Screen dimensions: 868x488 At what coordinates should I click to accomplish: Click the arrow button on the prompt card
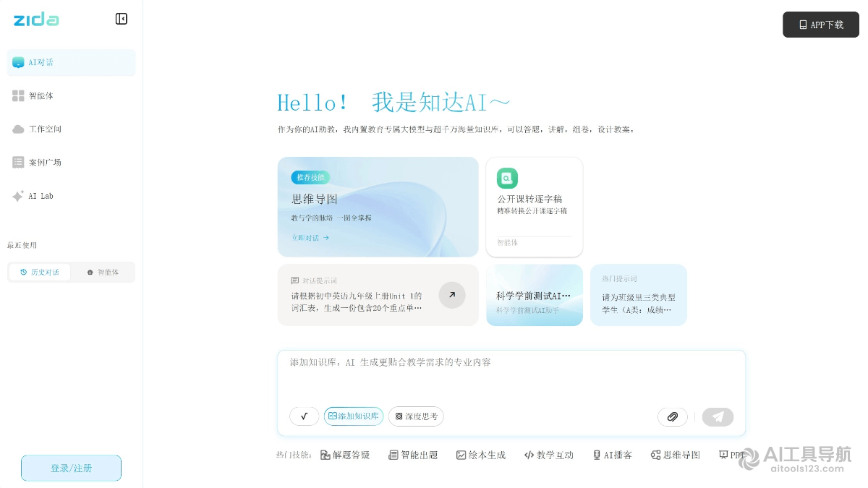[452, 295]
